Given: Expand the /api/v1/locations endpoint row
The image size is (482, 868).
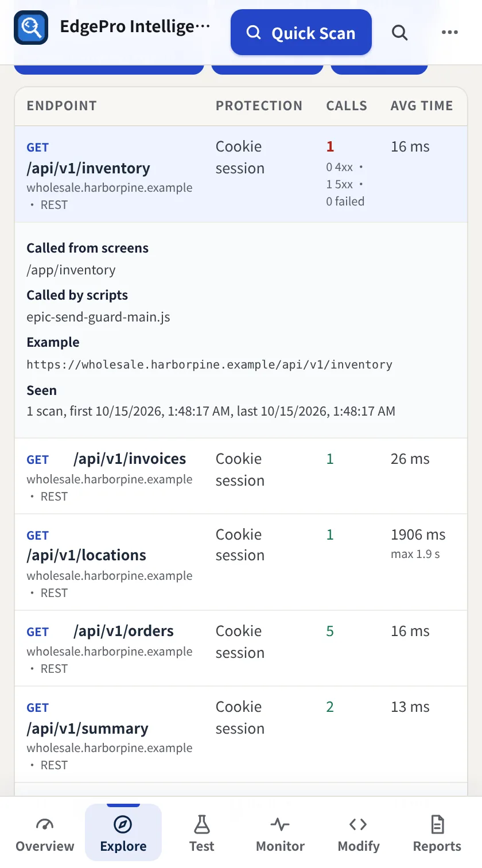Looking at the screenshot, I should pyautogui.click(x=241, y=562).
